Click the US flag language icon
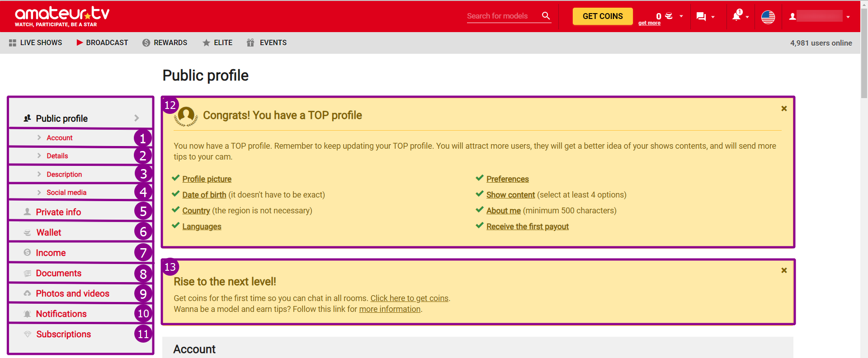 pyautogui.click(x=768, y=17)
